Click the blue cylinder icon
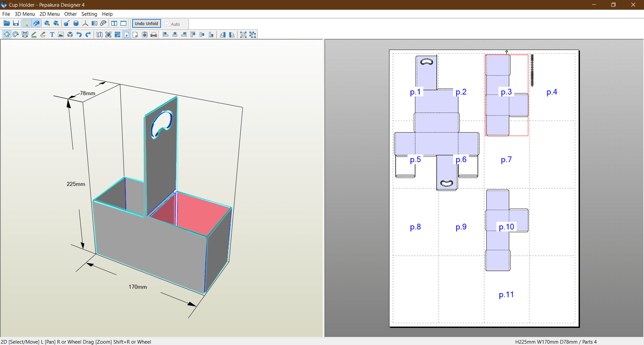Screen dimensions: 644x345 [76, 23]
